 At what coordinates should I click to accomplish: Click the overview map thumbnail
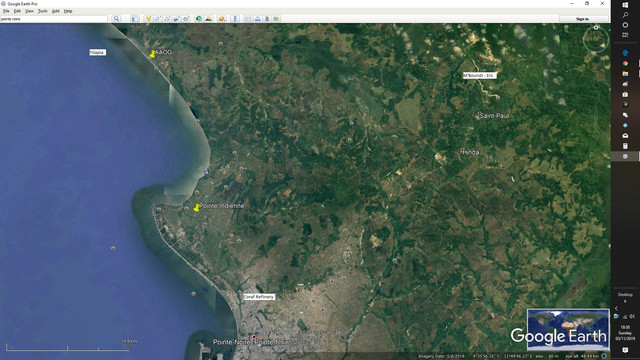568,329
